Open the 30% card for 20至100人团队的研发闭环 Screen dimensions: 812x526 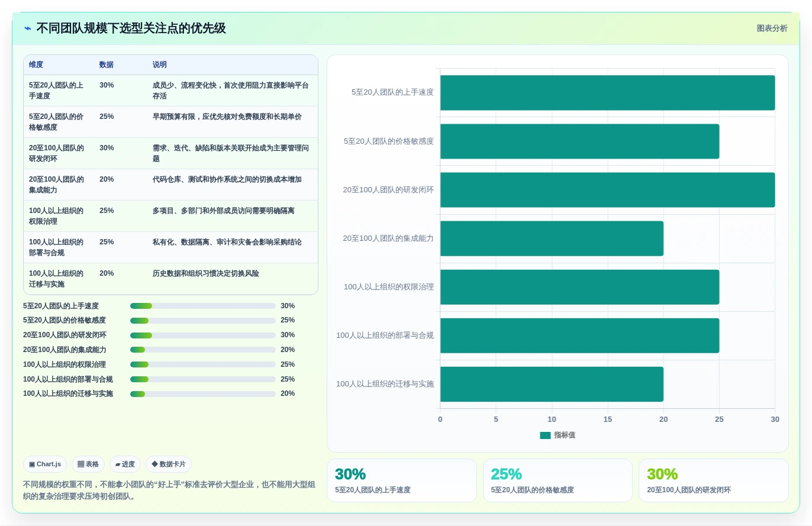tap(714, 480)
